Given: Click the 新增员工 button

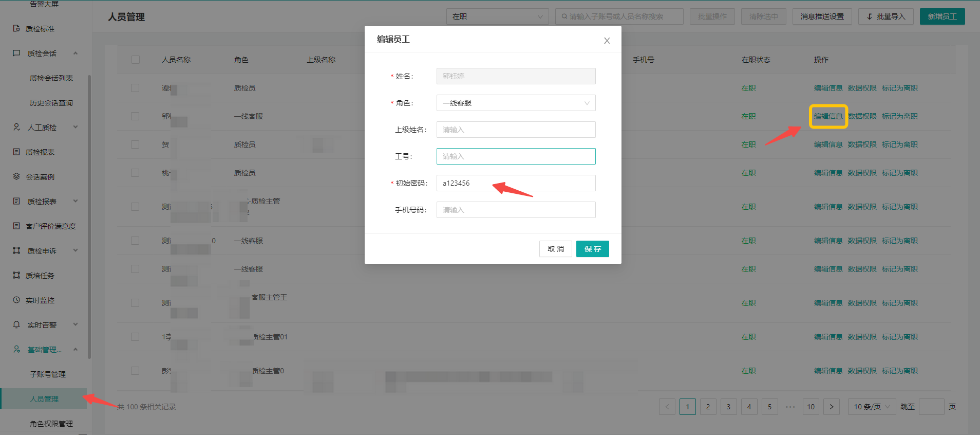Looking at the screenshot, I should pyautogui.click(x=942, y=16).
